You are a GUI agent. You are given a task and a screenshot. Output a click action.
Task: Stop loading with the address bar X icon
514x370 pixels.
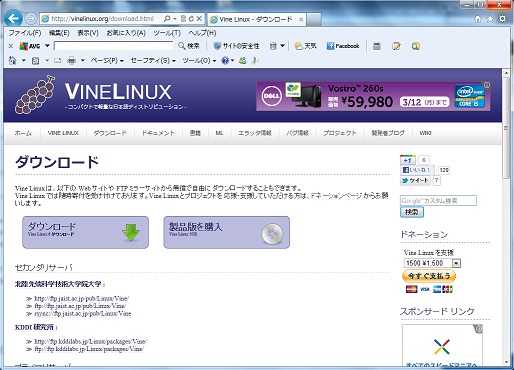point(199,19)
